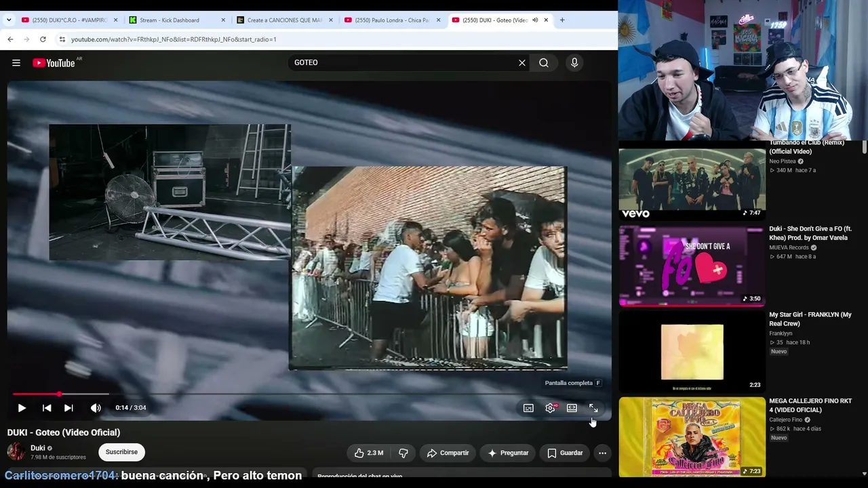Screen dimensions: 868x488
Task: Close the Stream - Kick Dashboard tab
Action: click(223, 20)
